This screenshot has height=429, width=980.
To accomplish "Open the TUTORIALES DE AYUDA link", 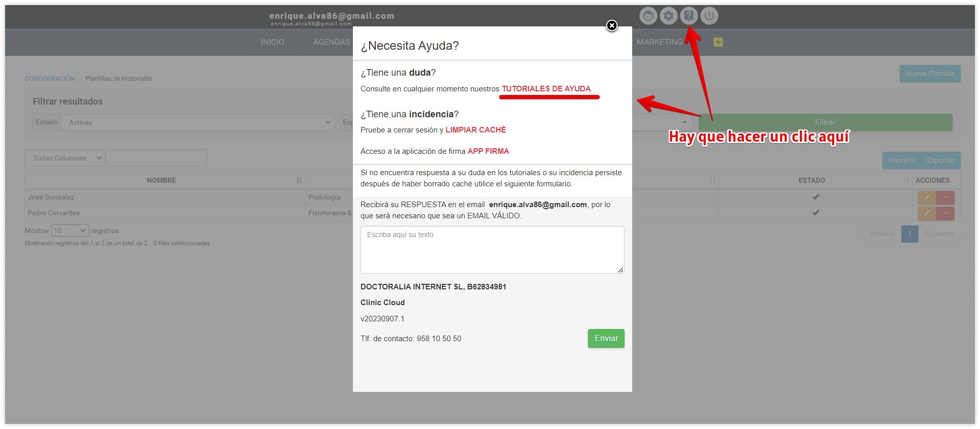I will (x=546, y=89).
